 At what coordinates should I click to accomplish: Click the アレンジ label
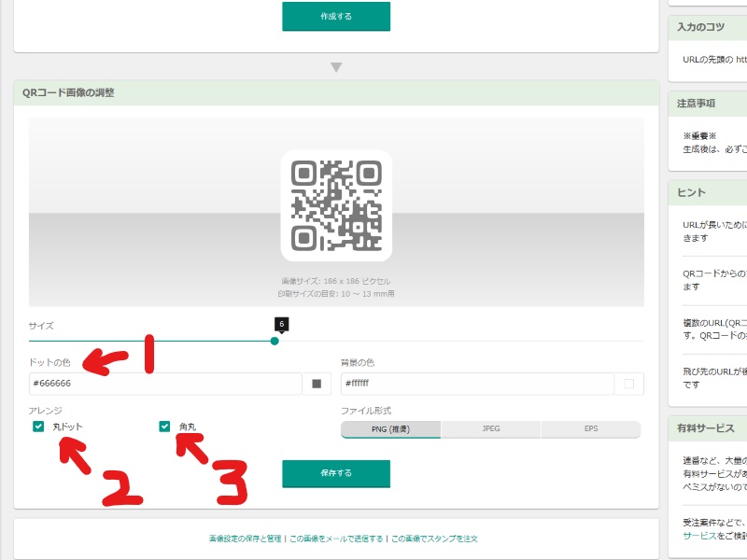point(45,411)
